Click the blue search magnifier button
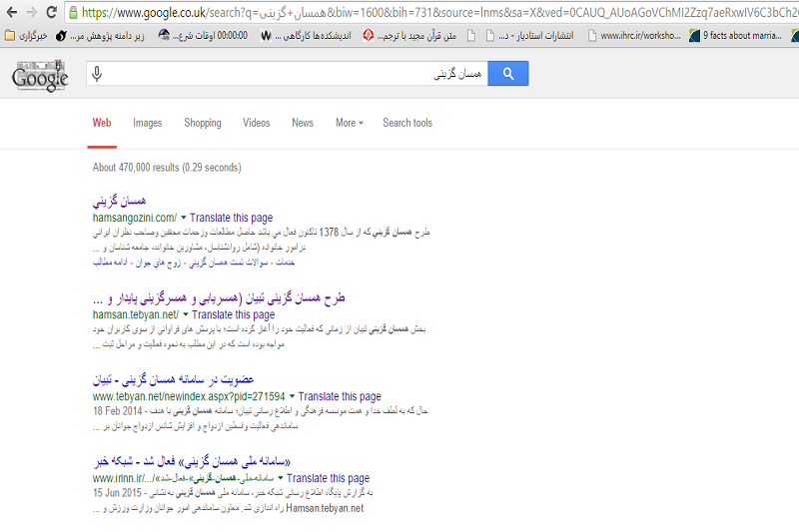799x532 pixels. tap(508, 74)
